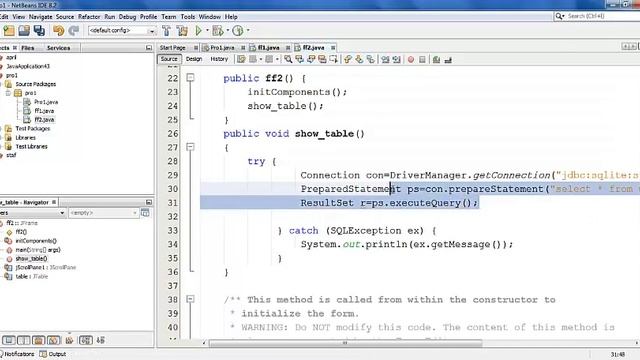
Task: Open the Tools menu
Action: click(188, 17)
